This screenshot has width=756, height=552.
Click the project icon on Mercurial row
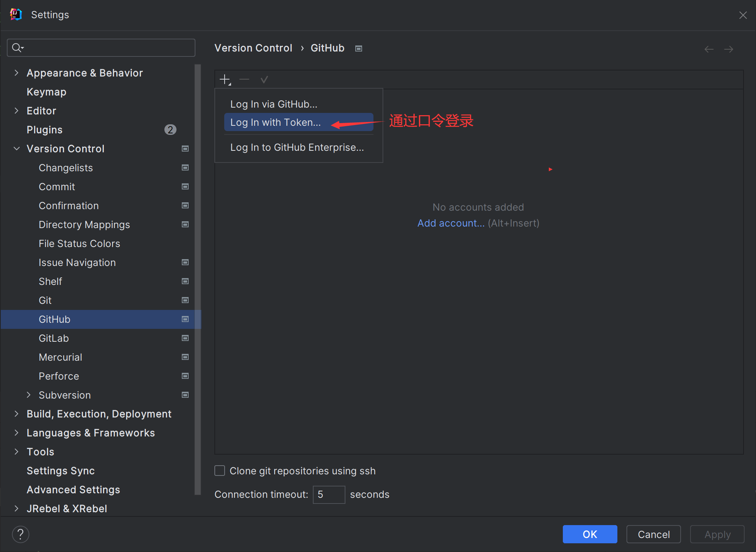185,357
